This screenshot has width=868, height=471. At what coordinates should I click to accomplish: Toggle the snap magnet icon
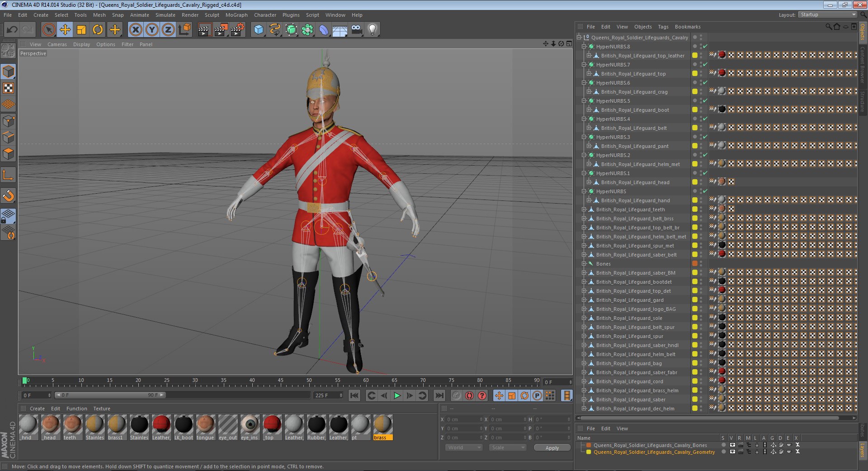9,195
